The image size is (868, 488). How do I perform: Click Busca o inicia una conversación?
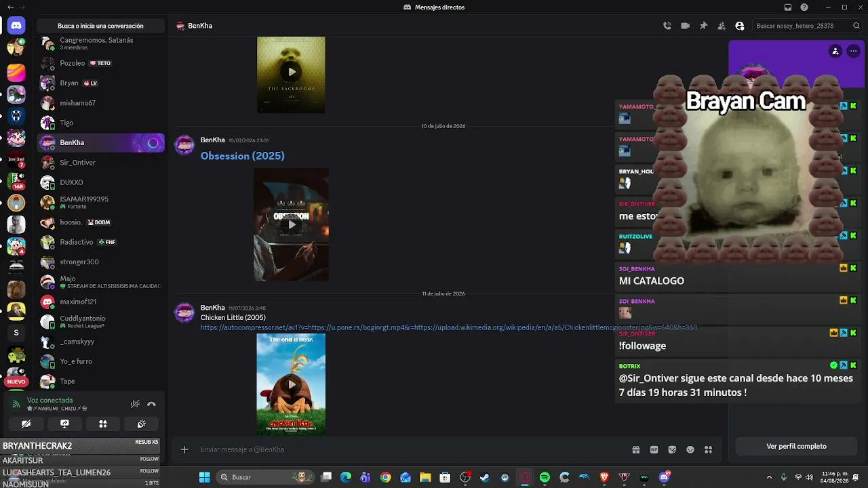pyautogui.click(x=100, y=26)
